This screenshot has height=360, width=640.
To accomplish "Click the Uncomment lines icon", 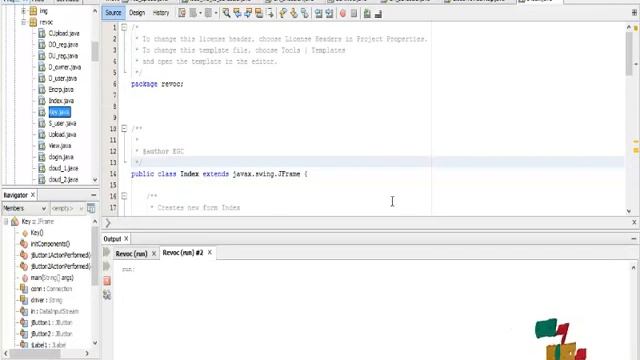I will pos(378,13).
